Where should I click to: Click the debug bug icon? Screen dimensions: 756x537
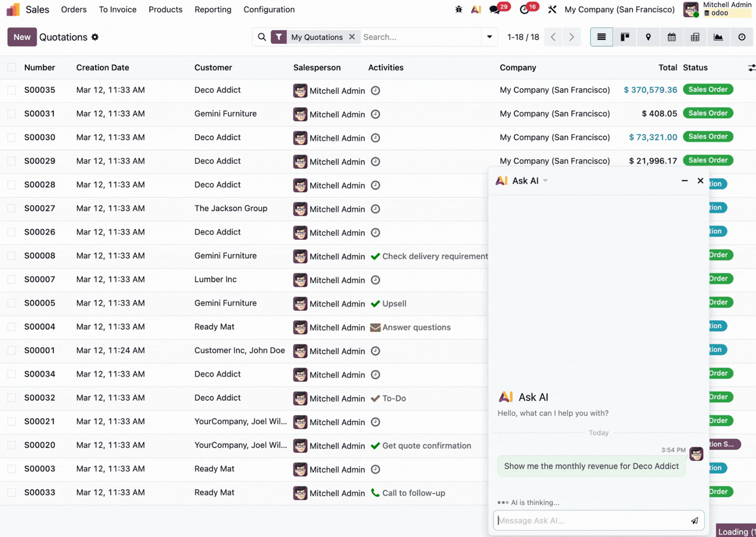[x=459, y=9]
